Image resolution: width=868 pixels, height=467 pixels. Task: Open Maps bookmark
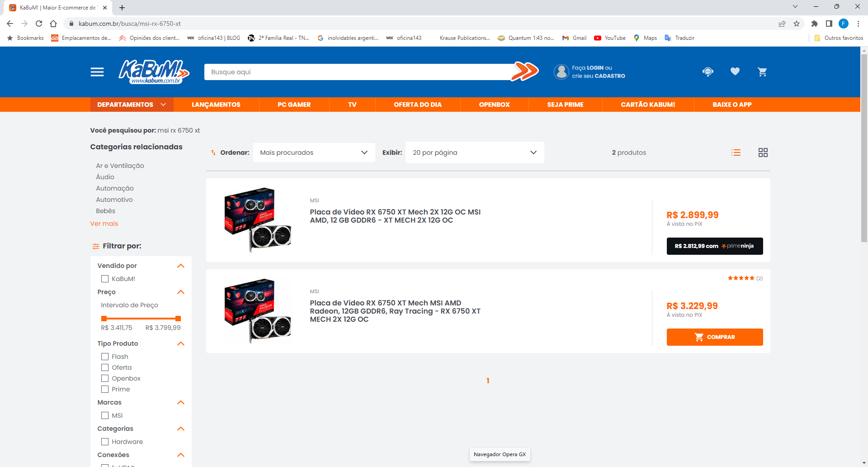645,38
